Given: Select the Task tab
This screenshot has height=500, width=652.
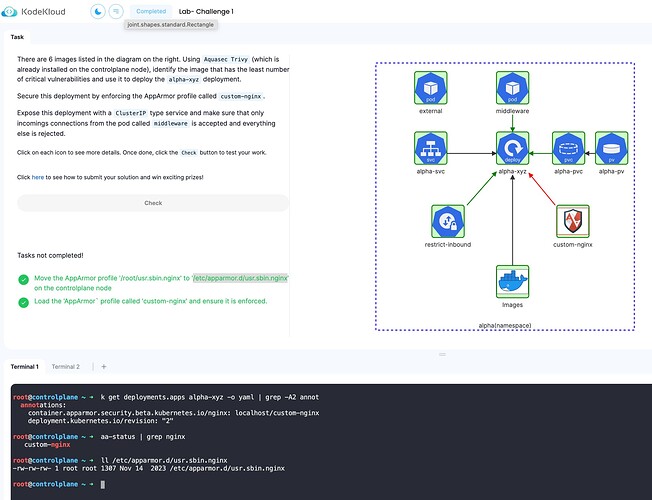Looking at the screenshot, I should pos(17,37).
